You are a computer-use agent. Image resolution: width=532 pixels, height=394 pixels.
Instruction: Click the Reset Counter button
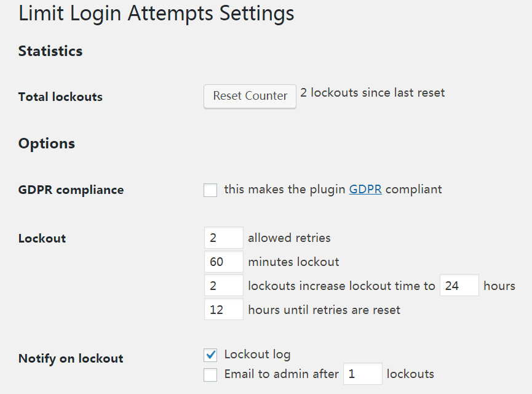(250, 96)
